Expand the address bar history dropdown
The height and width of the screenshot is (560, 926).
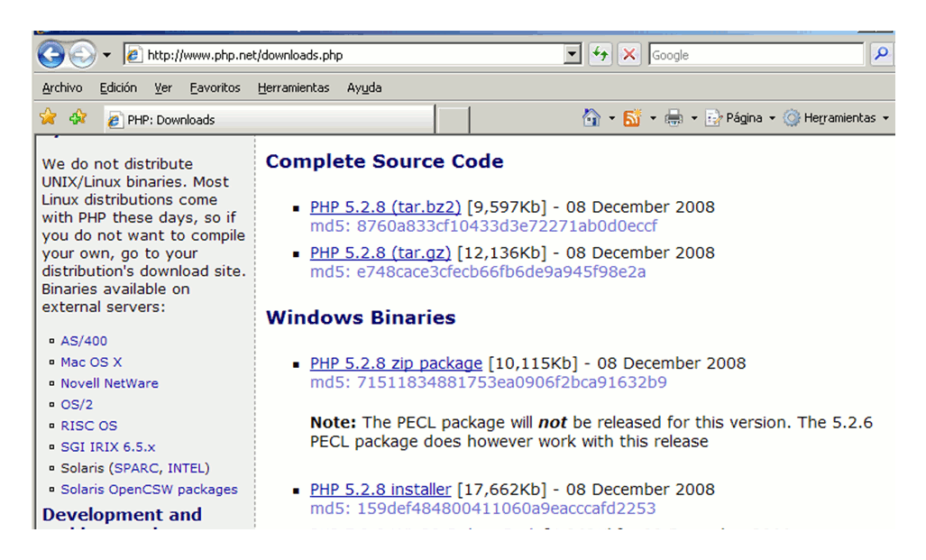click(572, 55)
